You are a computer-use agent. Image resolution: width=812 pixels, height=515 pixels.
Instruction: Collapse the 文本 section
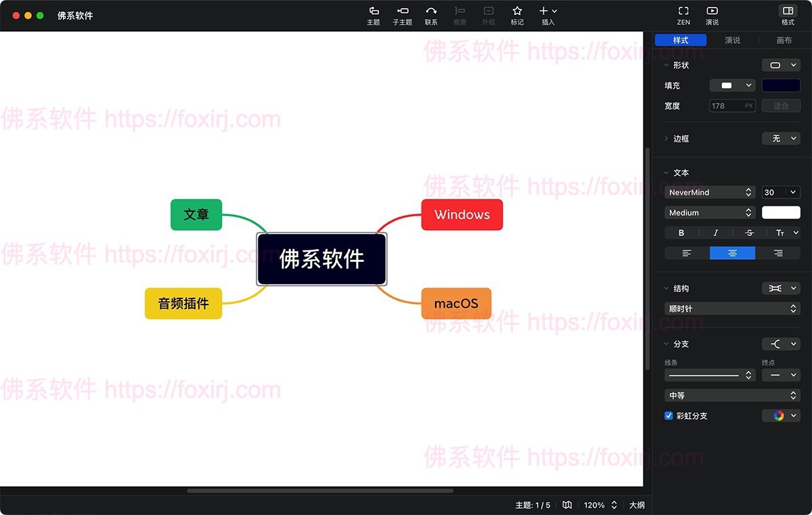[x=667, y=173]
